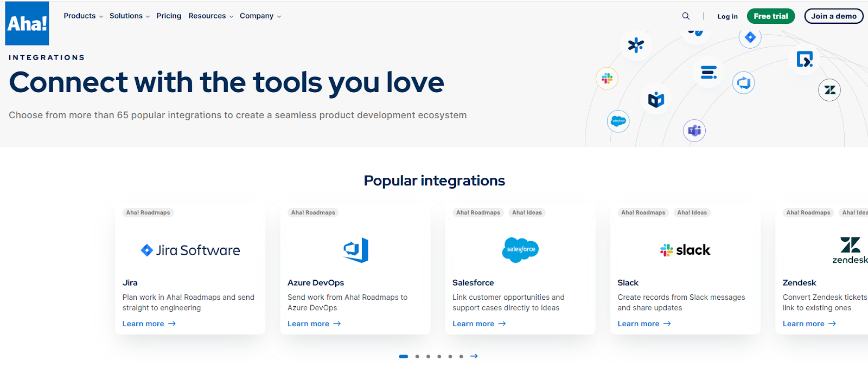The height and width of the screenshot is (368, 868).
Task: Click the dark blue box icon in the hero graphic
Action: (x=656, y=100)
